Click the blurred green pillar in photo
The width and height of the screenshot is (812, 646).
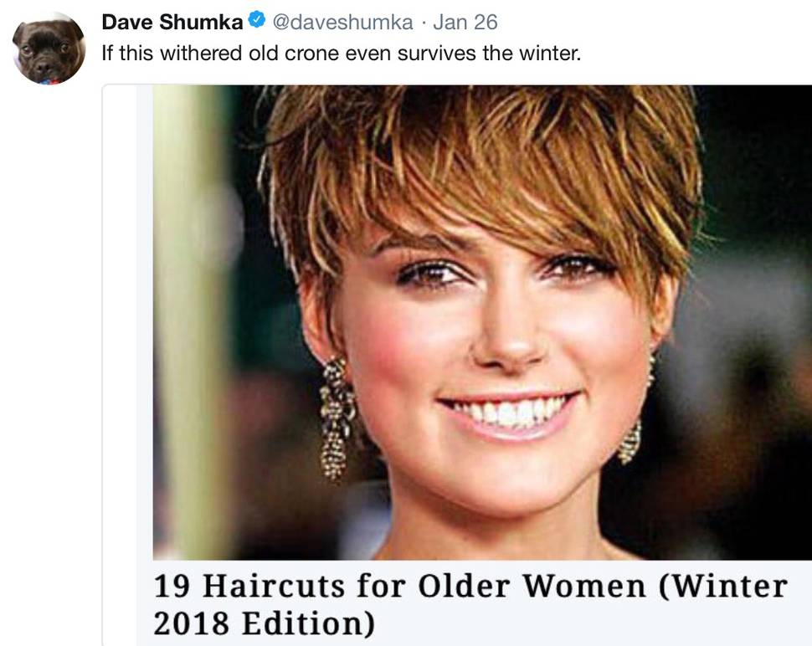pos(192,321)
